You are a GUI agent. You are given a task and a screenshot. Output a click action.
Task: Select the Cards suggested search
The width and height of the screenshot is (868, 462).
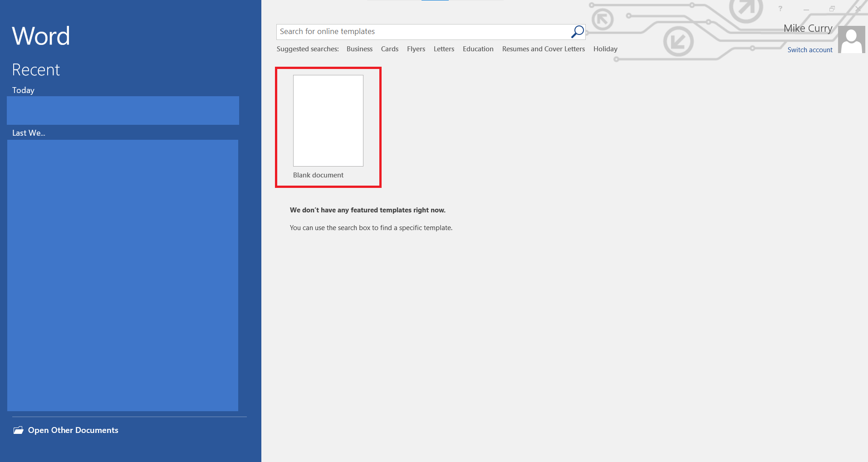pos(390,49)
